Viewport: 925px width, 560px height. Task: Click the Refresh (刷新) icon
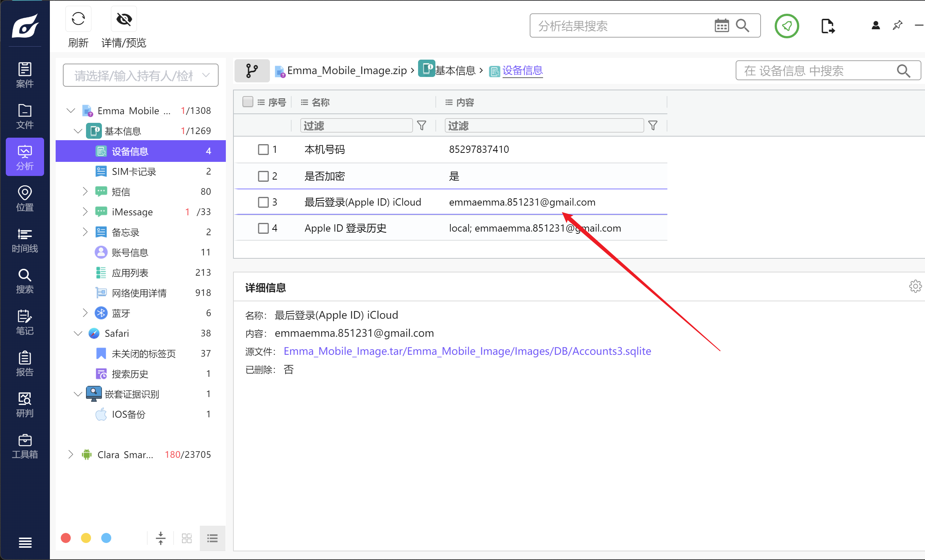point(78,19)
